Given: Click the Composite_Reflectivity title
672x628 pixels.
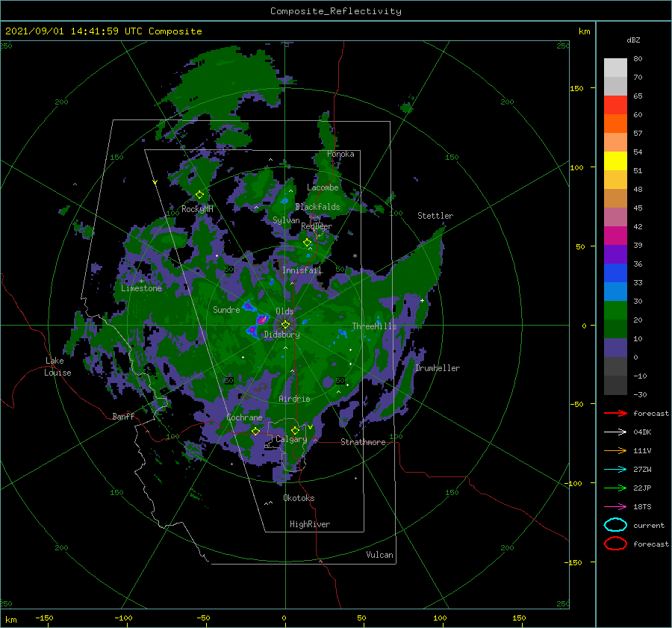Looking at the screenshot, I should point(336,11).
